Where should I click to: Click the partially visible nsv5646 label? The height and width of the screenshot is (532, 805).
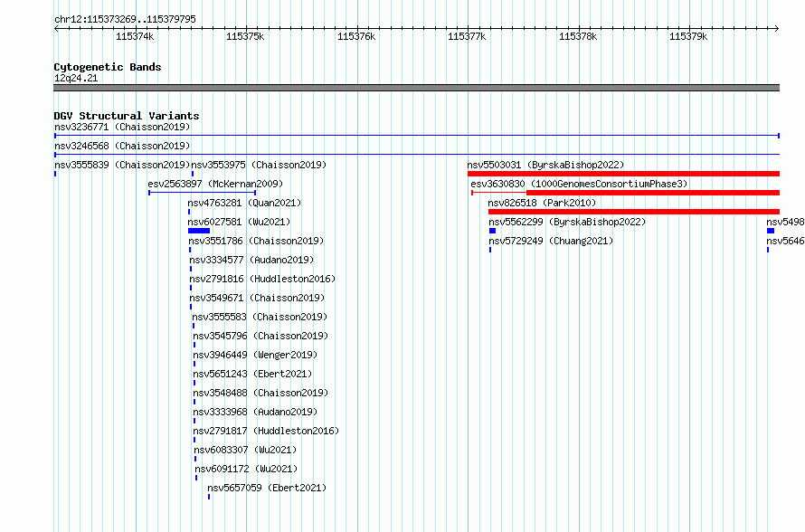coord(785,241)
